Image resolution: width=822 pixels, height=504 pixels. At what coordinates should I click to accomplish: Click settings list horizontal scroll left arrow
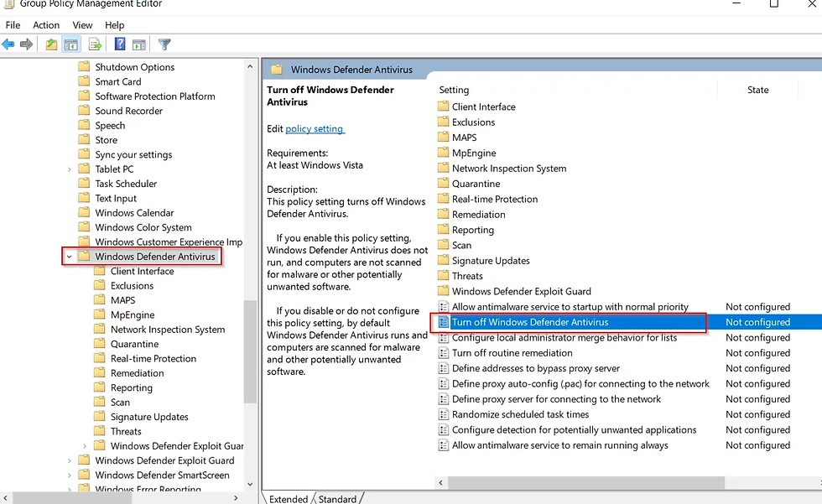click(x=441, y=482)
